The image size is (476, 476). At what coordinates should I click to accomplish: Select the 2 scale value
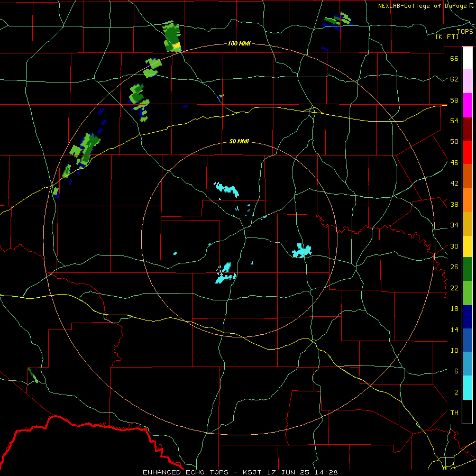pyautogui.click(x=456, y=392)
